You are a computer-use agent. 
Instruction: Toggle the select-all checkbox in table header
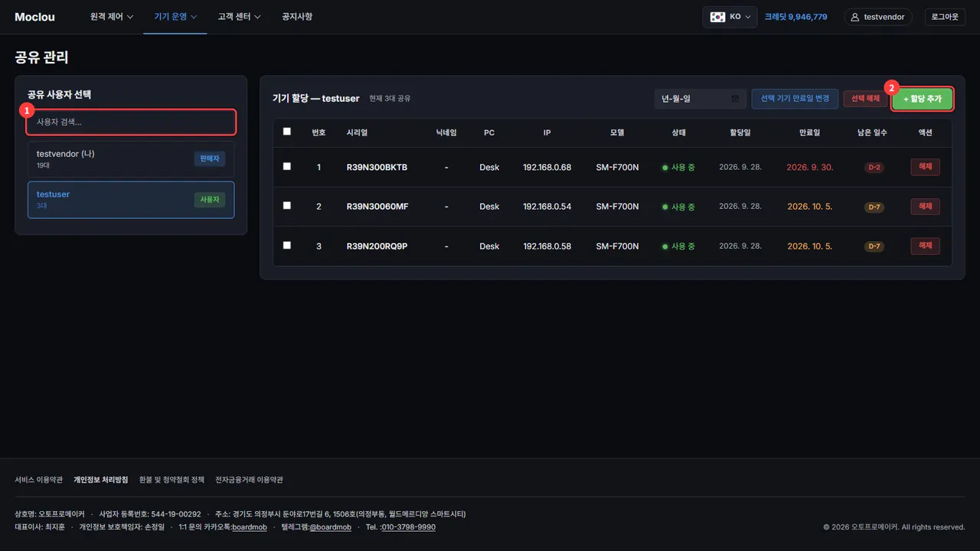[287, 132]
